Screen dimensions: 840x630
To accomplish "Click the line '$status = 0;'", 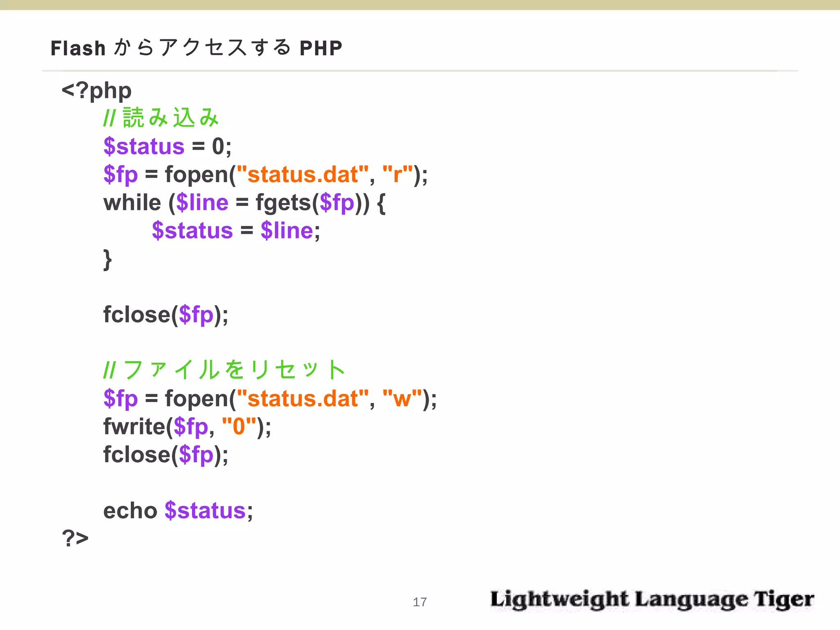I will [167, 146].
